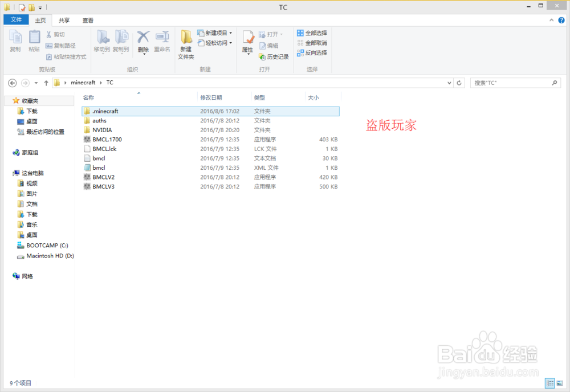Switch to the 共享 (Share) tab
This screenshot has height=392, width=570.
click(63, 20)
